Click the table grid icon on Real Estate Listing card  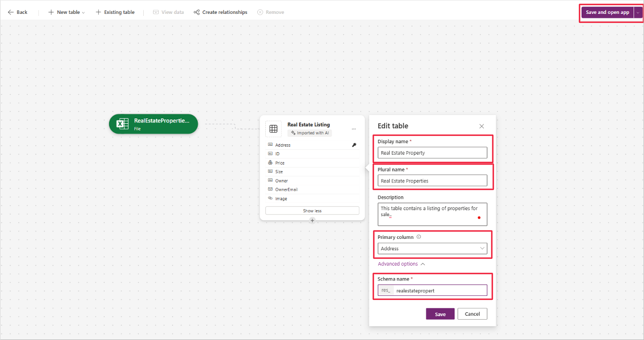[x=273, y=129]
